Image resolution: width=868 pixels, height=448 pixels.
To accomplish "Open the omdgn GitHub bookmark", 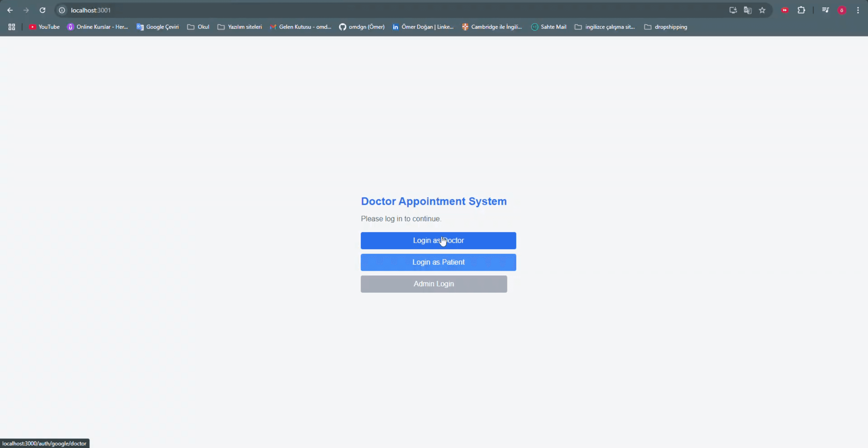I will coord(361,27).
